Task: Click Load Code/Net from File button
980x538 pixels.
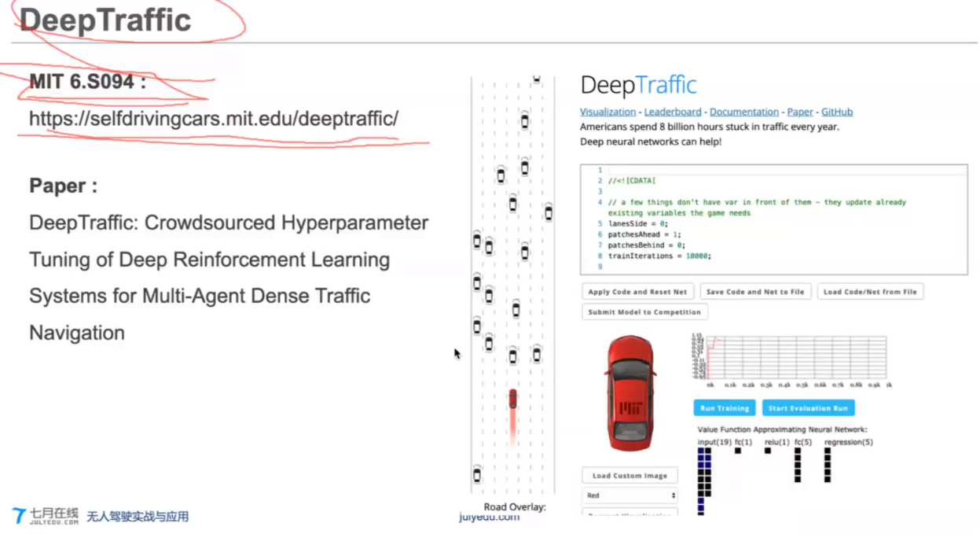Action: [x=870, y=292]
